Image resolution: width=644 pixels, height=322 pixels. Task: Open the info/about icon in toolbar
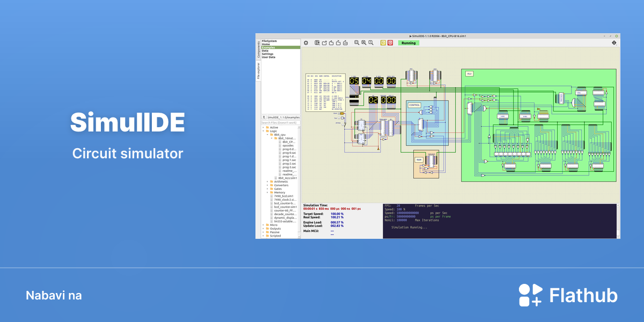[x=614, y=43]
